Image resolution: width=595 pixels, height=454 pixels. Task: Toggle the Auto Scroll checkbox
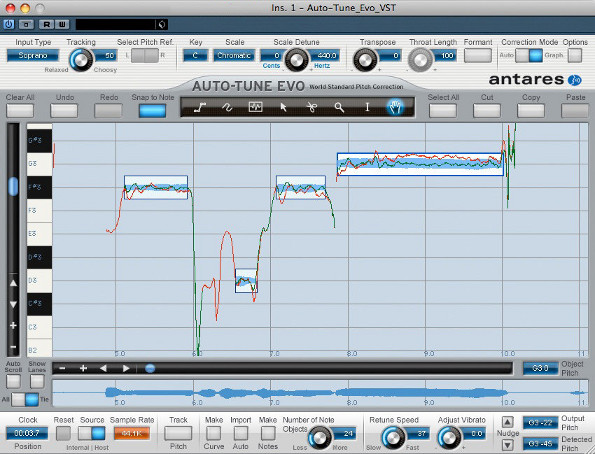coord(13,381)
